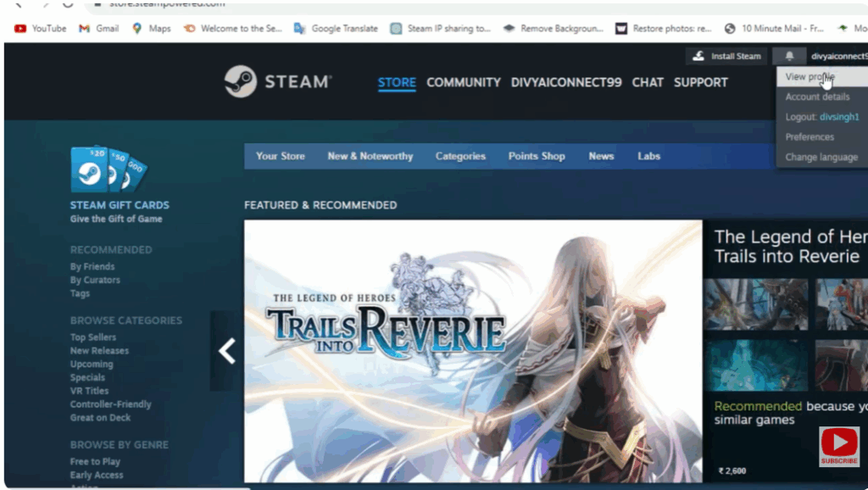
Task: Click the Steam gift cards image
Action: tap(108, 170)
